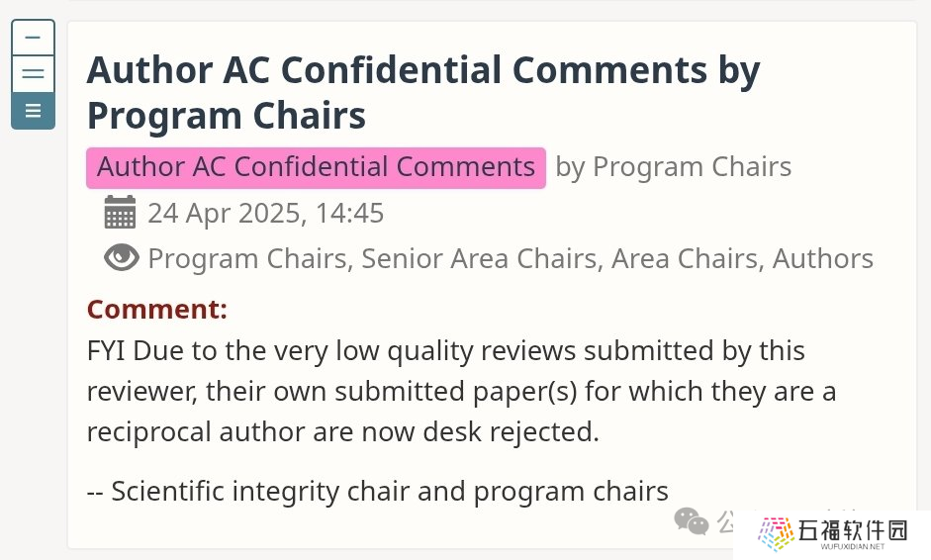Image resolution: width=931 pixels, height=560 pixels.
Task: Click the eye readers visibility icon
Action: pyautogui.click(x=121, y=257)
